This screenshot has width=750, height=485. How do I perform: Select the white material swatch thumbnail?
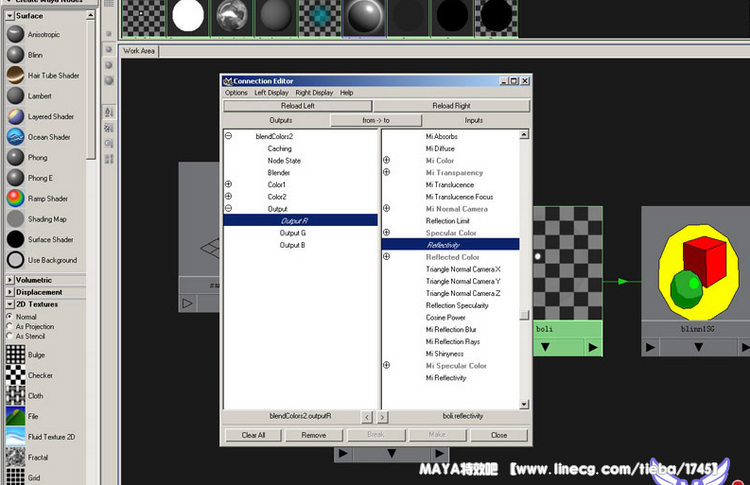[x=187, y=16]
